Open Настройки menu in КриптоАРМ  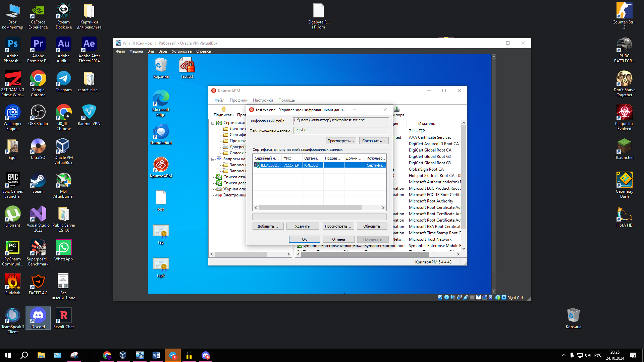(263, 100)
